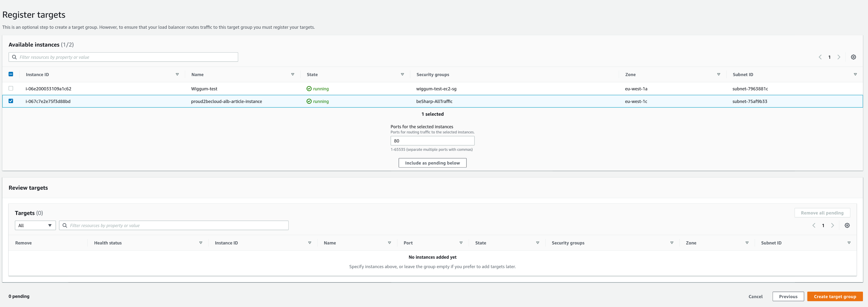Toggle the select-all instances header checkbox
Screen dimensions: 868x307
[11, 74]
